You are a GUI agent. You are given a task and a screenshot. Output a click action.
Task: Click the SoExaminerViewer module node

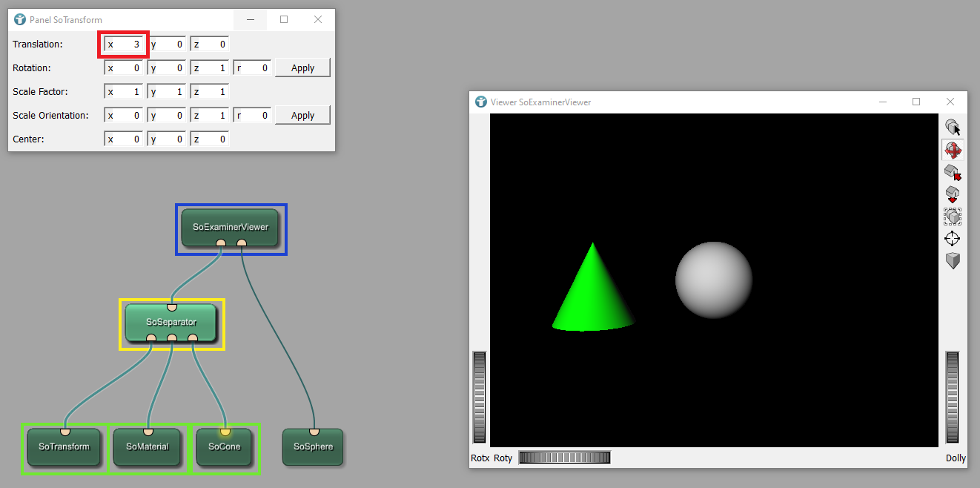(x=231, y=227)
